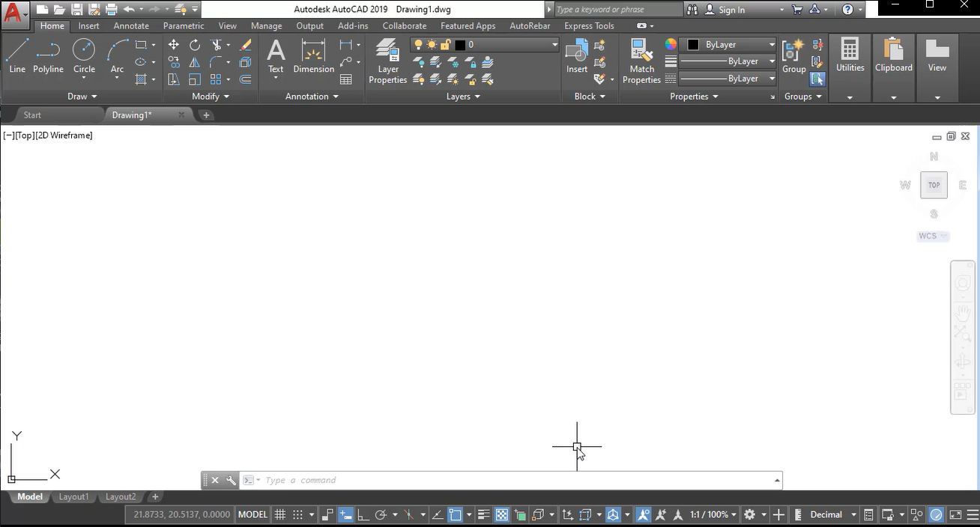Click the black layer color swatch
Image resolution: width=980 pixels, height=527 pixels.
pyautogui.click(x=460, y=45)
